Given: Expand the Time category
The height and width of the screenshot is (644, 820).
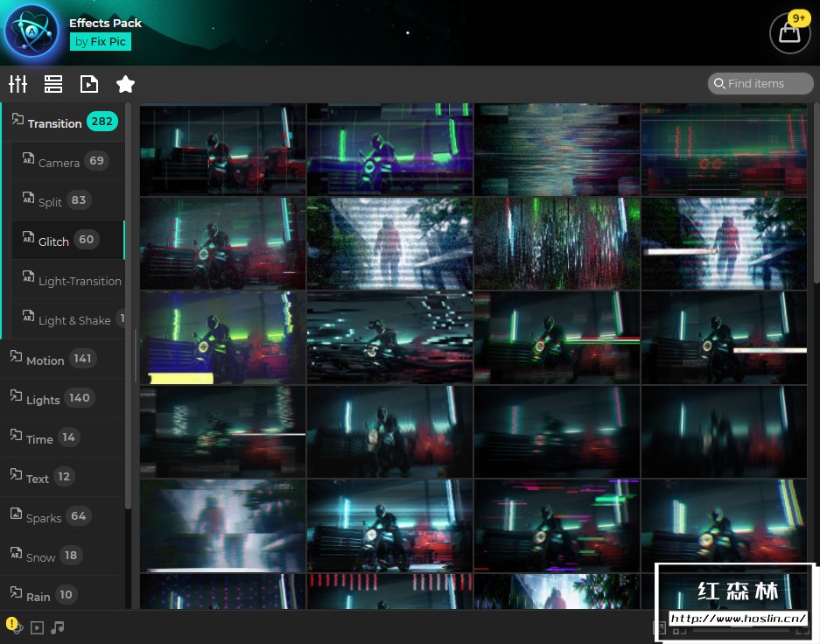Looking at the screenshot, I should (x=63, y=437).
